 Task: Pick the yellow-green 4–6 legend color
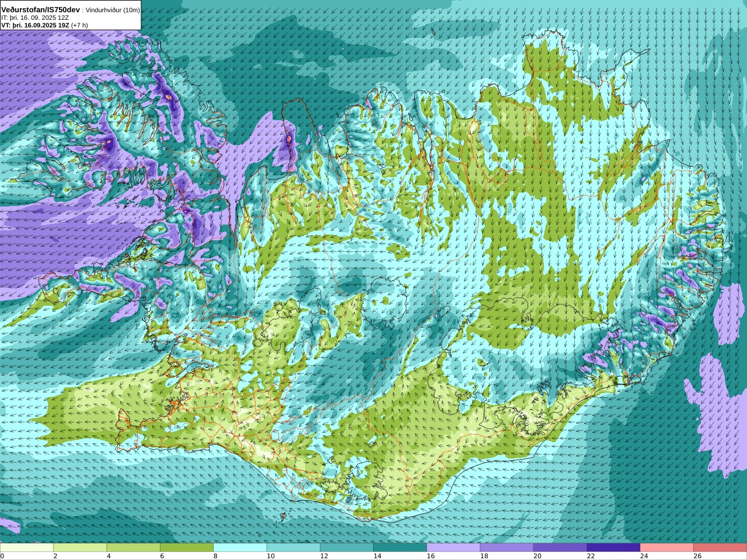point(134,548)
